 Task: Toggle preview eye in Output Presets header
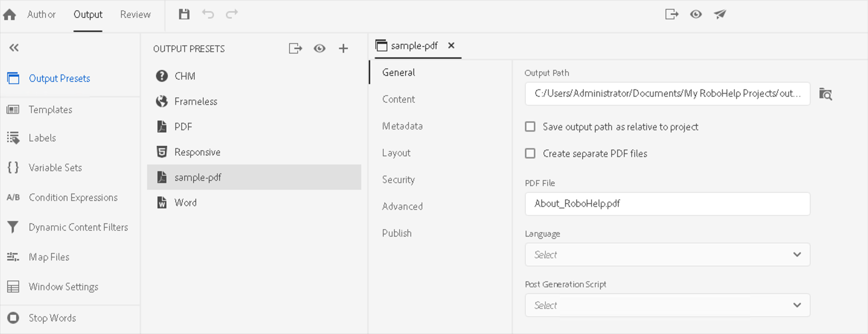point(319,48)
